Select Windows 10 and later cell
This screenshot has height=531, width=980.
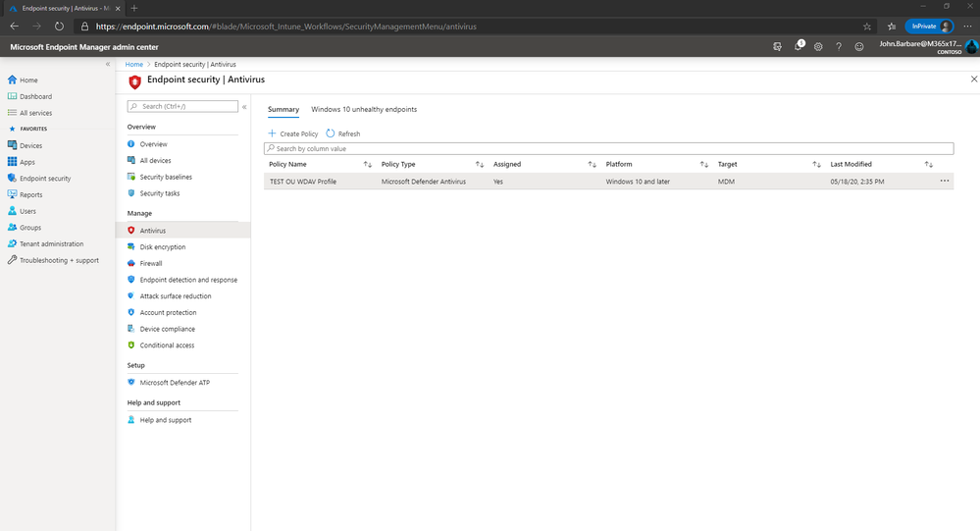point(638,182)
